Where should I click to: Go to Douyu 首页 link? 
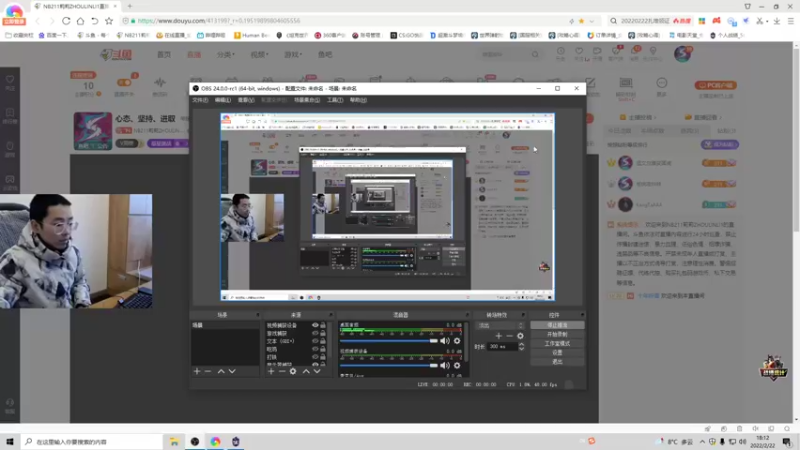164,54
